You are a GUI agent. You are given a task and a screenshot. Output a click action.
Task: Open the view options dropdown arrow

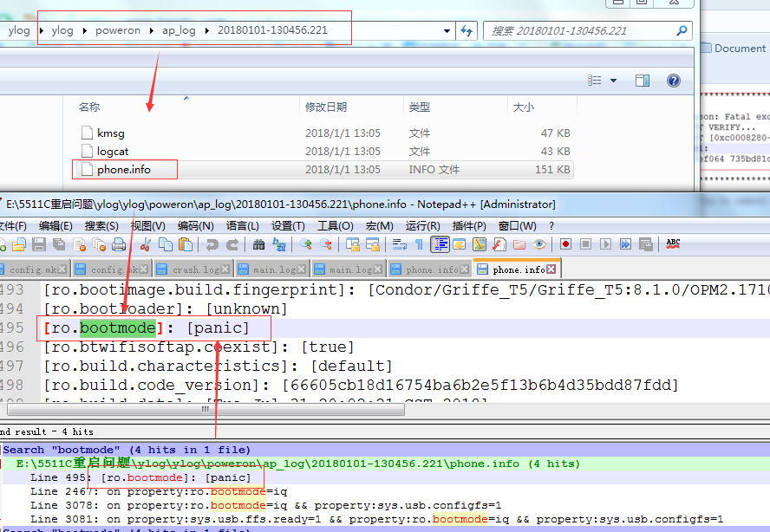[x=613, y=81]
